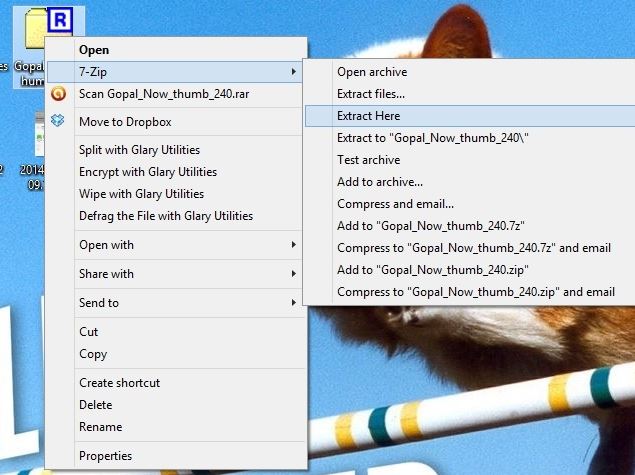The image size is (635, 475).
Task: Click the Avast scan icon in context menu
Action: (x=59, y=94)
